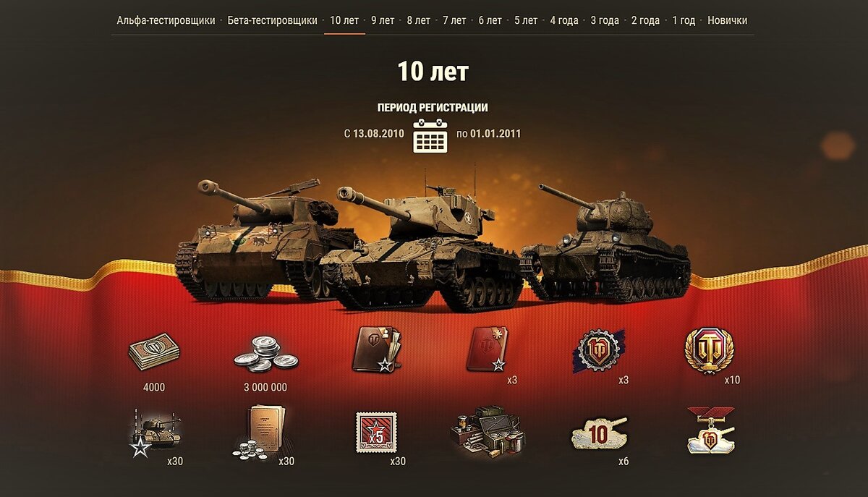Click the middle tank image
Viewport: 868px width, 497px height.
click(x=427, y=245)
